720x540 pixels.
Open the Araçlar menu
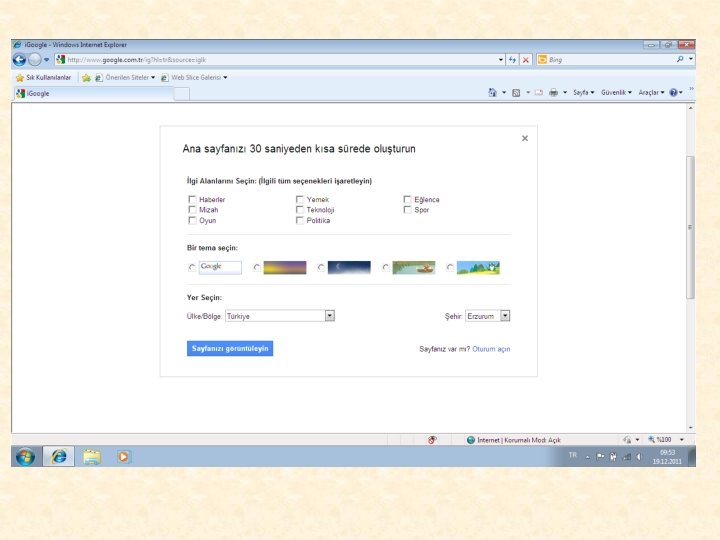coord(651,93)
